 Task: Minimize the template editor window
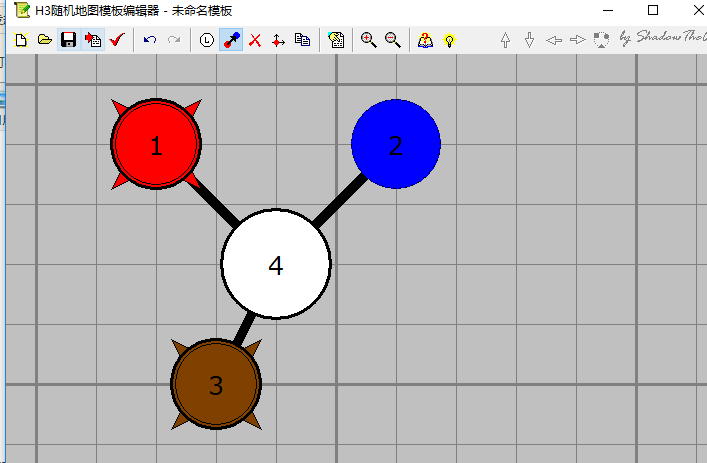[608, 10]
